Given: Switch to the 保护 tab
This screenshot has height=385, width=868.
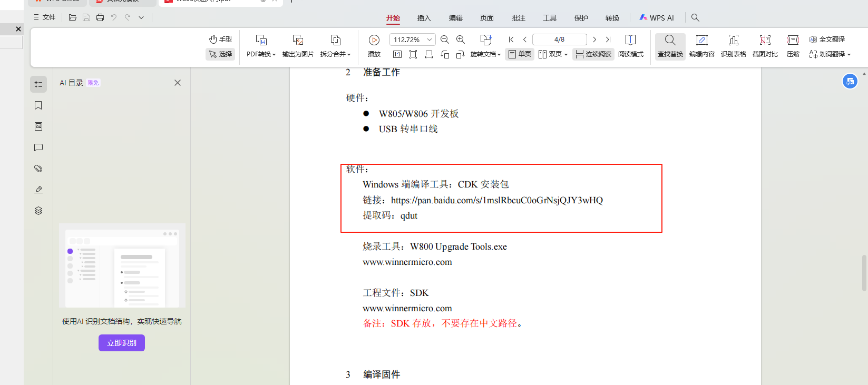Looking at the screenshot, I should pos(581,18).
